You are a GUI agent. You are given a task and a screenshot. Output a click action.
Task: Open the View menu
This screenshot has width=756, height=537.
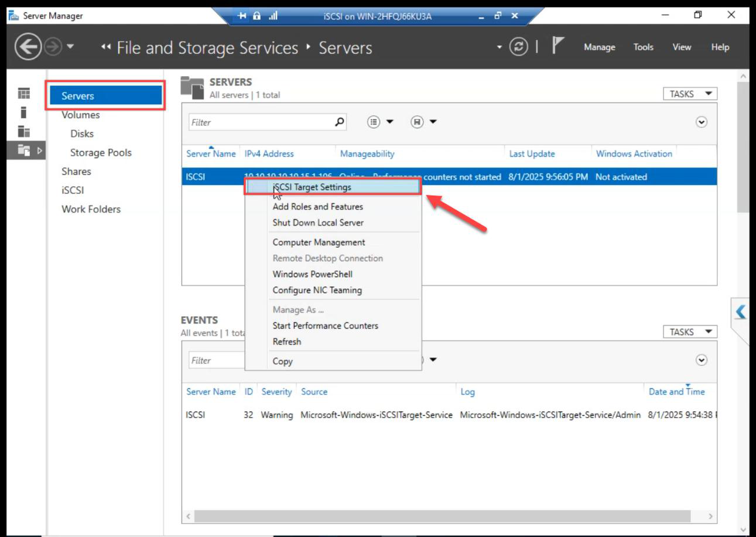pyautogui.click(x=682, y=47)
